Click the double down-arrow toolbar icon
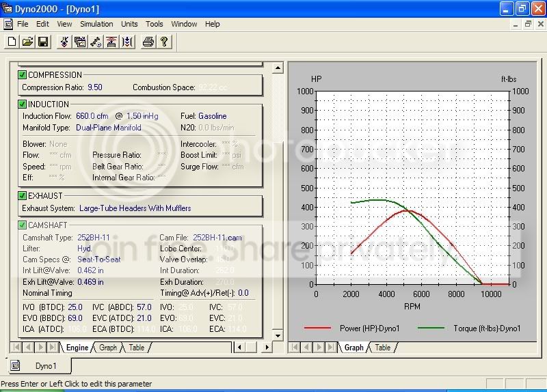 (64, 42)
